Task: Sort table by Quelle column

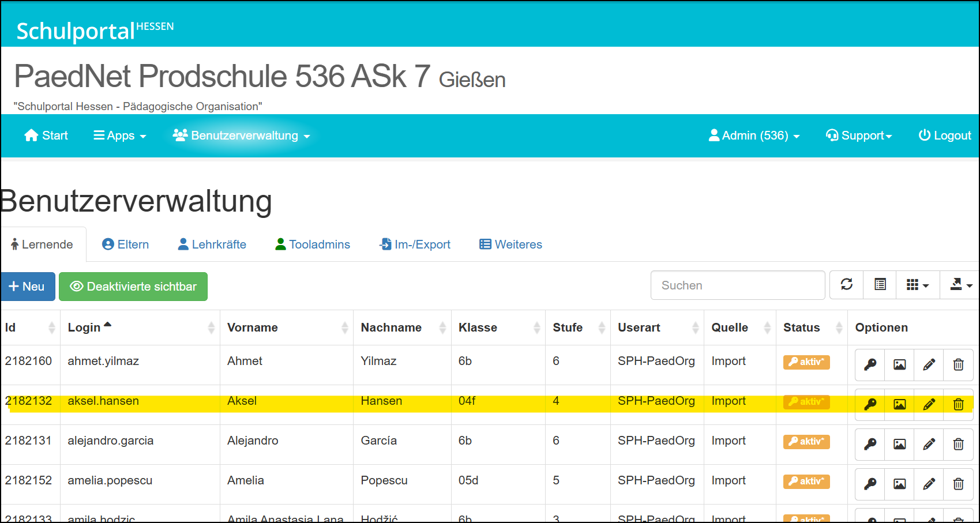Action: point(740,328)
